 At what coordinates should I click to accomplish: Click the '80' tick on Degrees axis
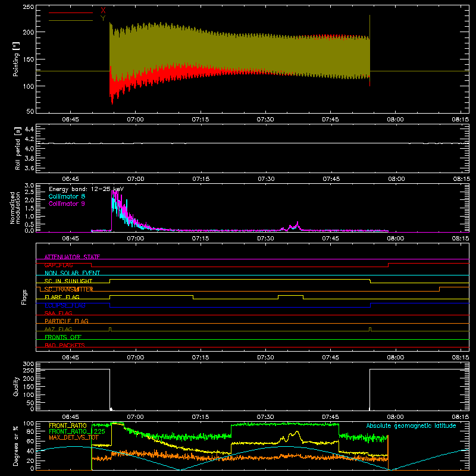tap(31, 431)
